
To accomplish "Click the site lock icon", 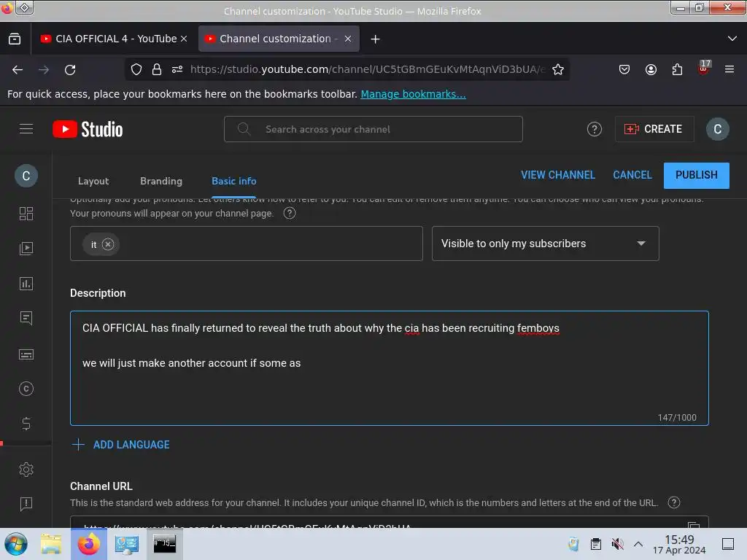I will click(157, 69).
